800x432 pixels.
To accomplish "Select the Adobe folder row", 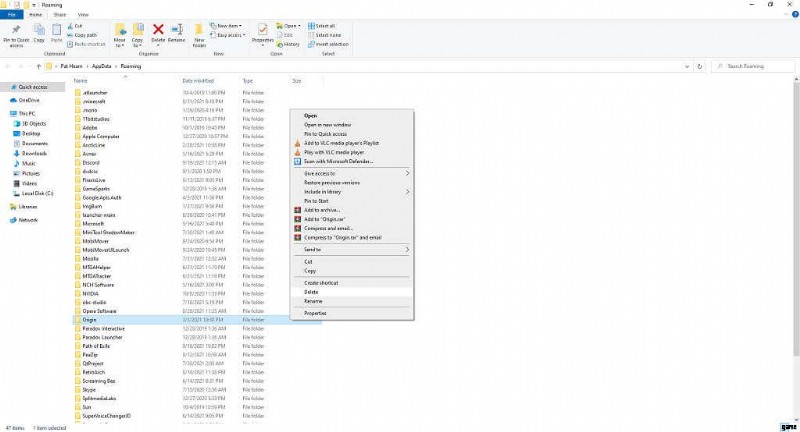I will 198,128.
